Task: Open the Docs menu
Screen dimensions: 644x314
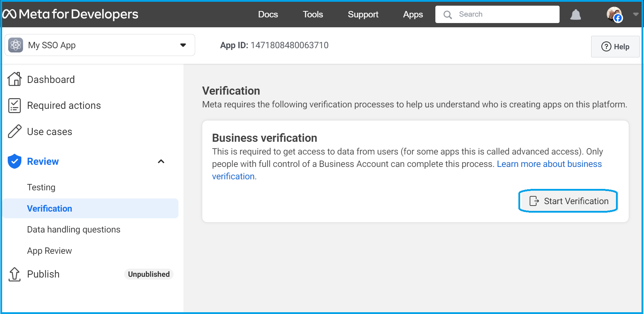Action: tap(268, 15)
